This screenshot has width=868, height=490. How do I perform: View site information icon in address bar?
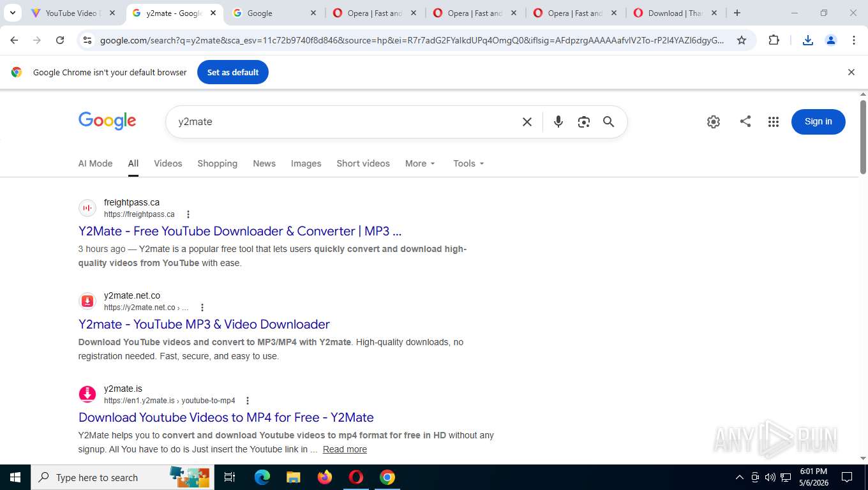pos(87,40)
